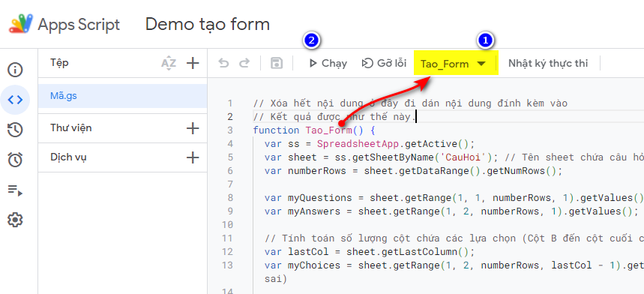644x294 pixels.
Task: Click the comment on line 11
Action: tap(454, 238)
